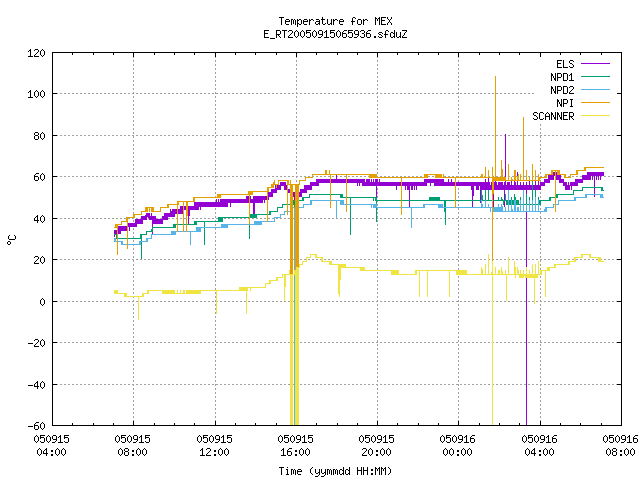This screenshot has height=480, width=640.
Task: Click the tall orange NPI spike peak near 110°C
Action: (x=496, y=78)
